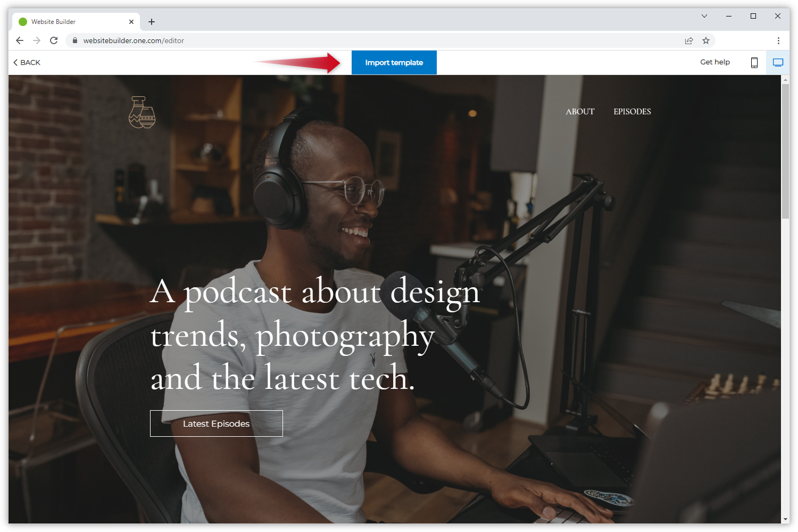The image size is (798, 532).
Task: Switch to desktop preview icon
Action: tap(778, 63)
